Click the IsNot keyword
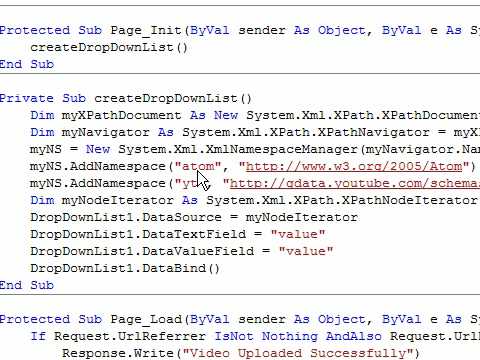 coord(234,336)
